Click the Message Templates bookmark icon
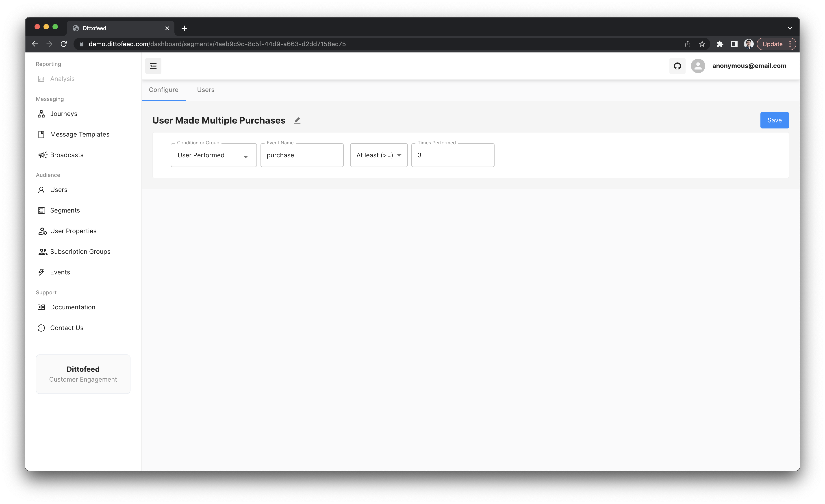825x504 pixels. [x=41, y=135]
